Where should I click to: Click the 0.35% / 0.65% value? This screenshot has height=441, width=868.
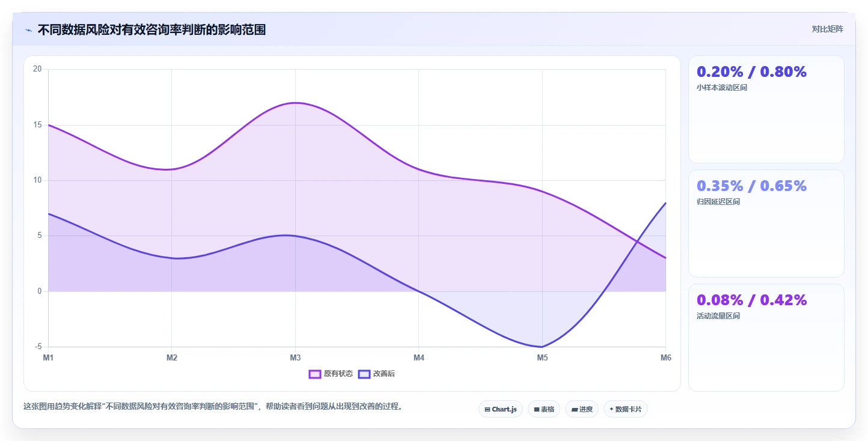point(751,186)
